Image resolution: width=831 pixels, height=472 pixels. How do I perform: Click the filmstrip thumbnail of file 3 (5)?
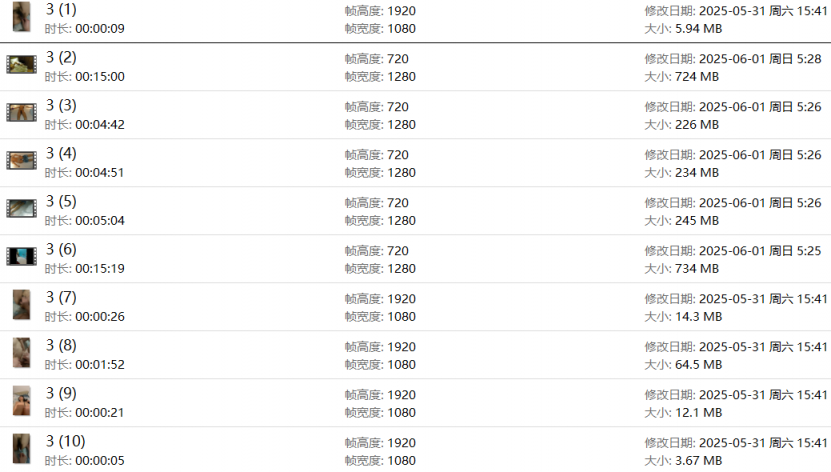tap(21, 209)
